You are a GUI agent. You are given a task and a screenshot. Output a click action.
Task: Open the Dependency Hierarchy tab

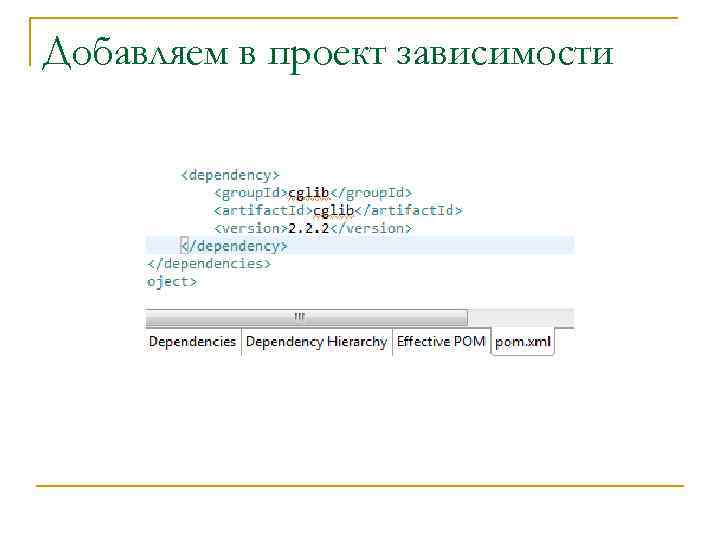pyautogui.click(x=316, y=342)
